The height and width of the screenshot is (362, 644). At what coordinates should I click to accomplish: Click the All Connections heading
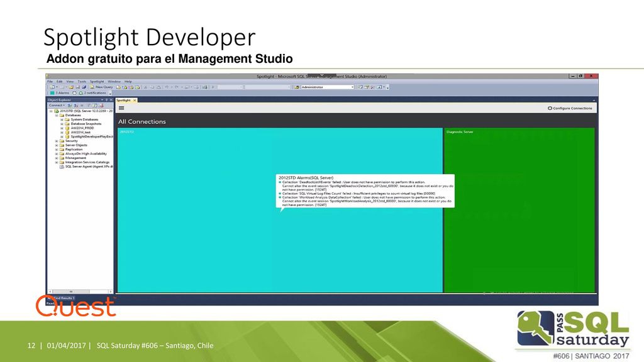point(142,121)
